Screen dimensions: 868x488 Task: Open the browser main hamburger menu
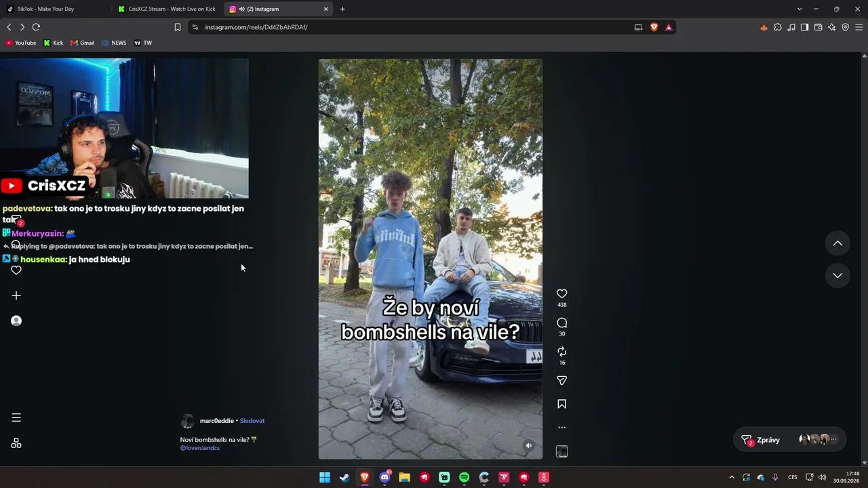(859, 27)
